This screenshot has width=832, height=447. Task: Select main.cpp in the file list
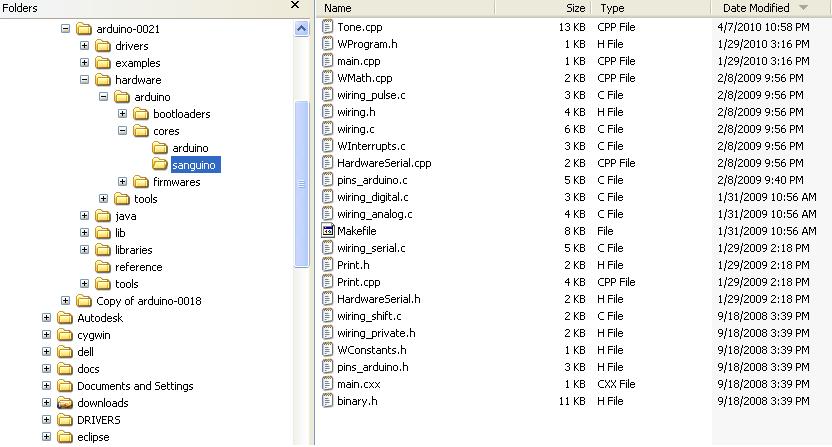359,61
